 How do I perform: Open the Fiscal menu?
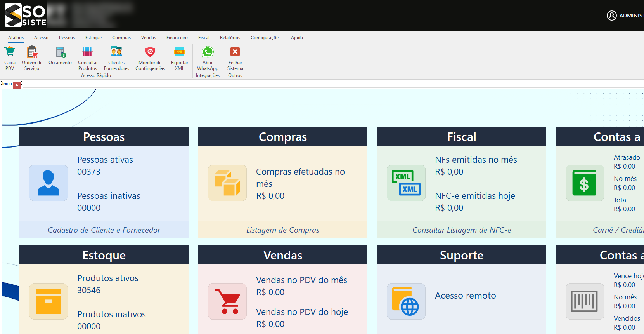click(204, 38)
